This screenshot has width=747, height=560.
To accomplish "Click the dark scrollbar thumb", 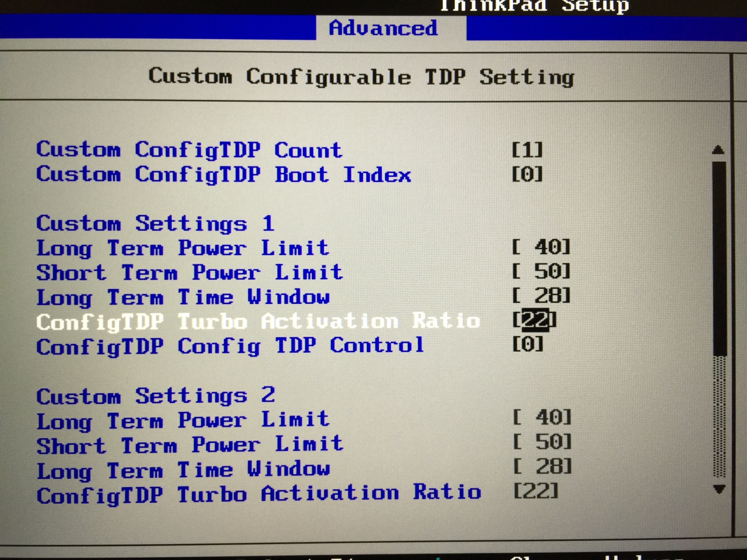I will [x=719, y=259].
